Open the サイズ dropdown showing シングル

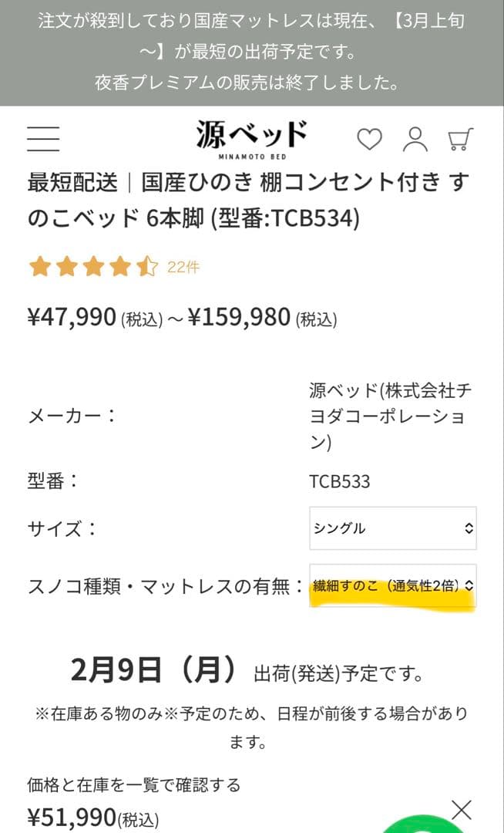[392, 528]
